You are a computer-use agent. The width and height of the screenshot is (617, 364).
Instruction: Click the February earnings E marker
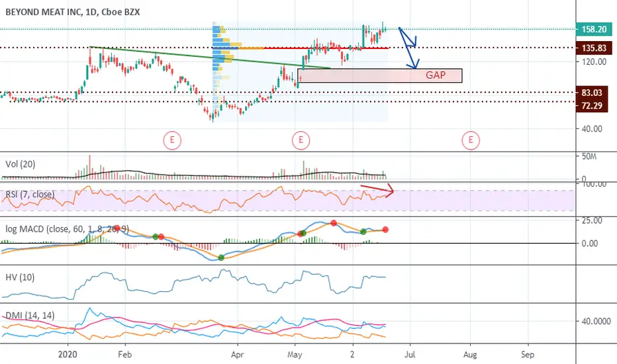tap(172, 140)
